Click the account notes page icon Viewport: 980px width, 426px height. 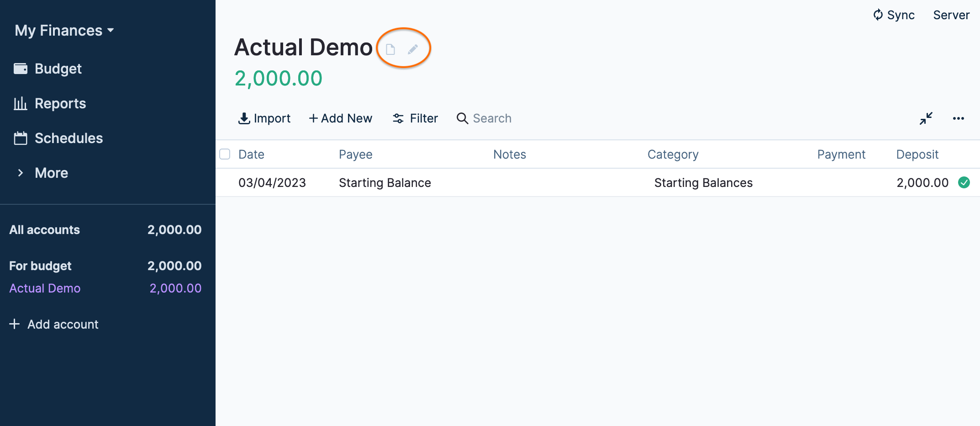tap(390, 49)
